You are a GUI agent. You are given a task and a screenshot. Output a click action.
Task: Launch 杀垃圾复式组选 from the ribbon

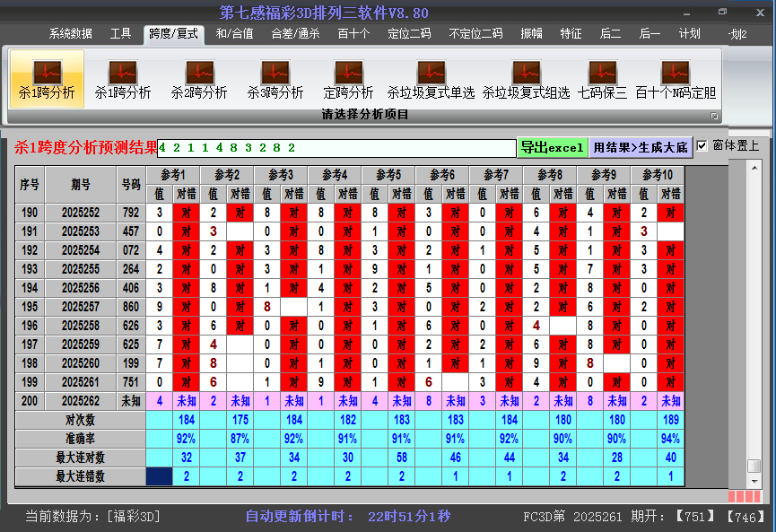pyautogui.click(x=526, y=80)
